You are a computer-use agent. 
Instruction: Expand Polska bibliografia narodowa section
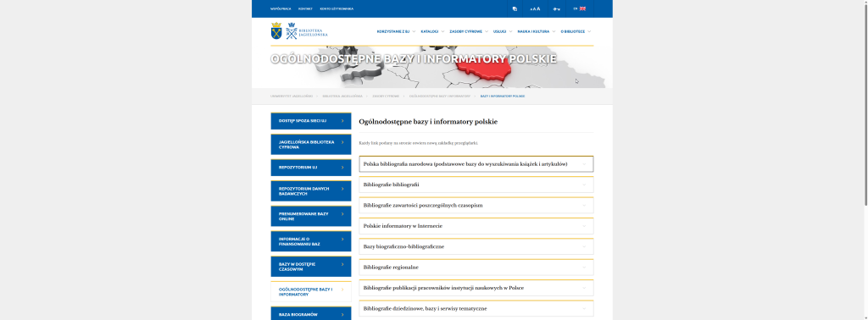[x=476, y=164]
